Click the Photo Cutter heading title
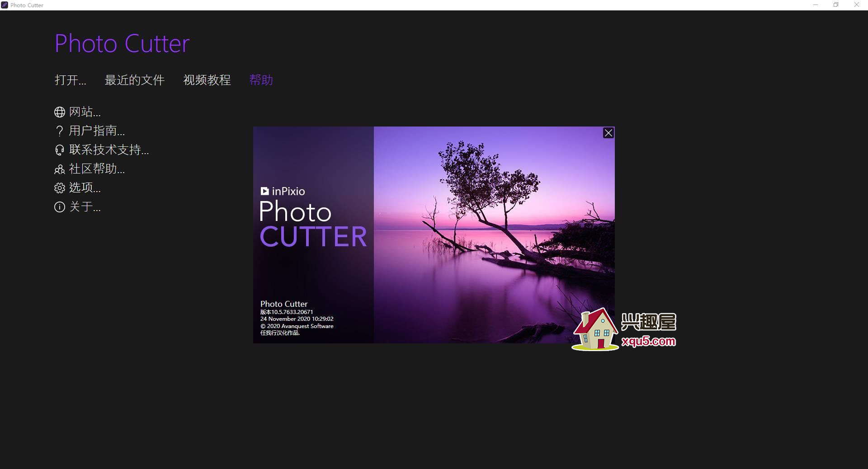 coord(122,43)
